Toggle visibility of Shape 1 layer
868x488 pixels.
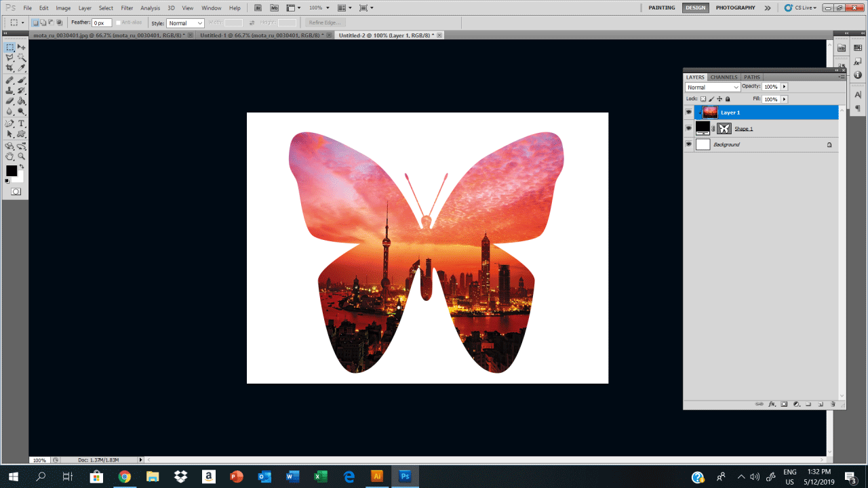click(689, 128)
